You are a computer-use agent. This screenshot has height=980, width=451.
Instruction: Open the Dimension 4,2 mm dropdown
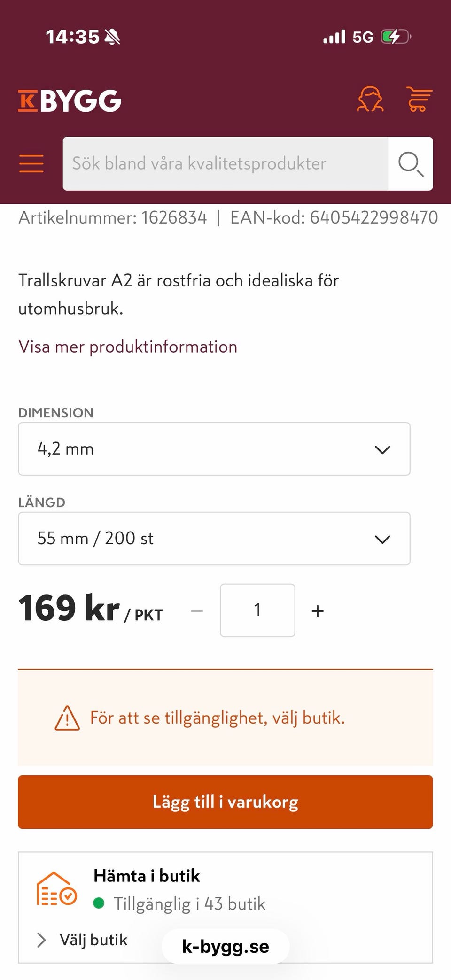[214, 449]
